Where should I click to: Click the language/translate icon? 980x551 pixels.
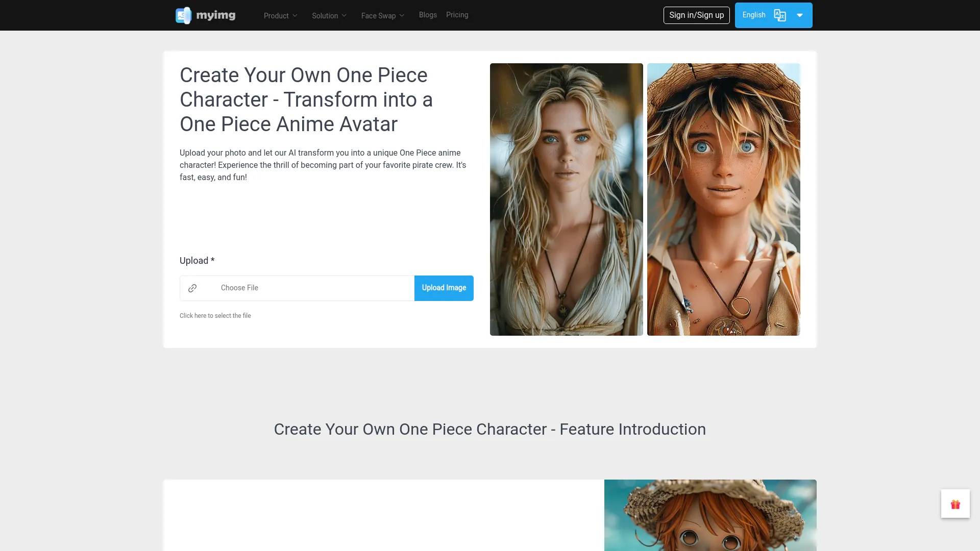click(x=779, y=15)
